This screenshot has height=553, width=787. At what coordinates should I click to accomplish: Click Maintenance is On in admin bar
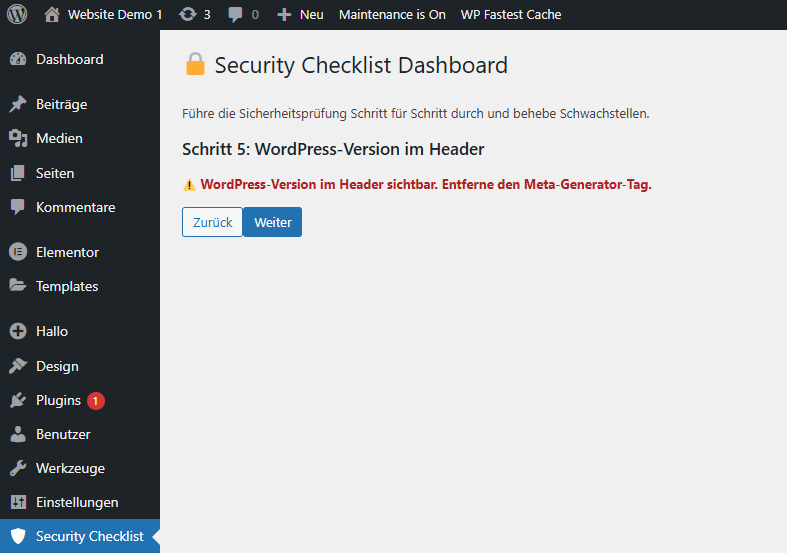point(392,15)
